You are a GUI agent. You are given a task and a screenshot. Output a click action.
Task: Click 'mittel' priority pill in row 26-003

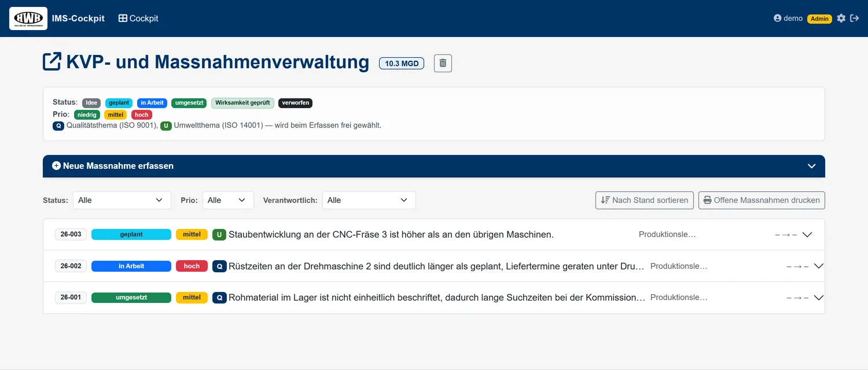pyautogui.click(x=192, y=234)
